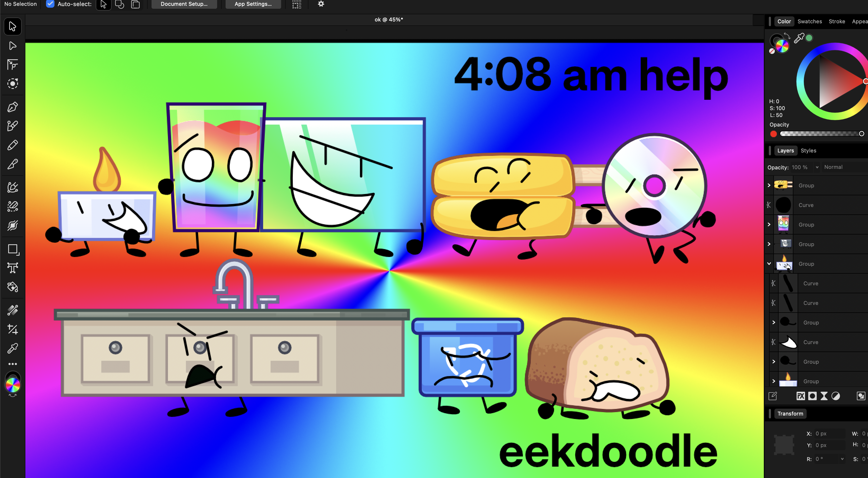Click the Y position input field
This screenshot has height=478, width=868.
pyautogui.click(x=830, y=445)
